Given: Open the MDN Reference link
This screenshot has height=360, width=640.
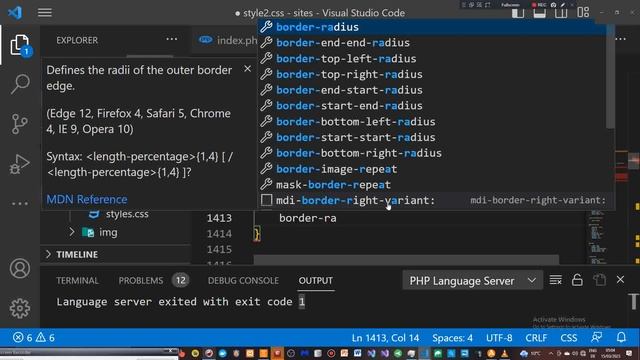Looking at the screenshot, I should point(87,199).
